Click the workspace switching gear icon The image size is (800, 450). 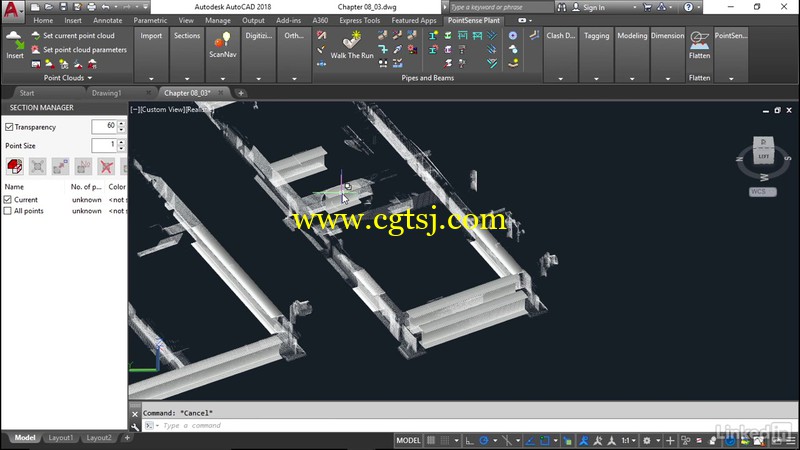coord(646,440)
